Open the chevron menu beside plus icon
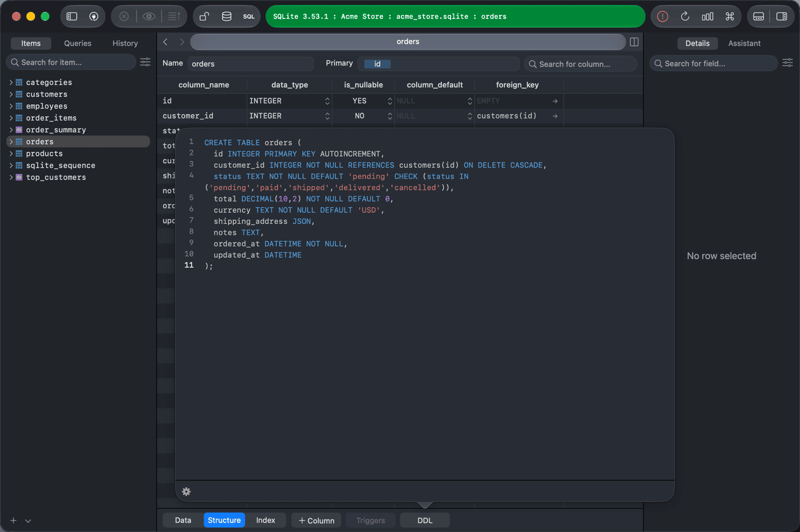This screenshot has height=532, width=800. (28, 521)
